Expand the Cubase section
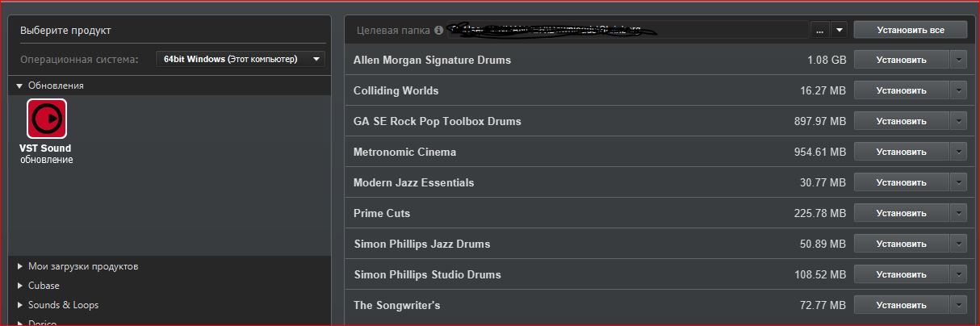 click(x=20, y=286)
